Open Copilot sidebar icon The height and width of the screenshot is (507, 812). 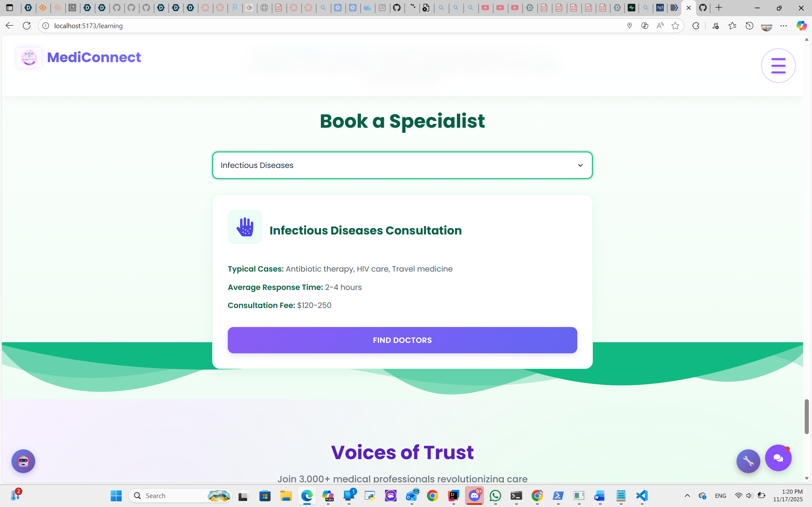(x=801, y=26)
